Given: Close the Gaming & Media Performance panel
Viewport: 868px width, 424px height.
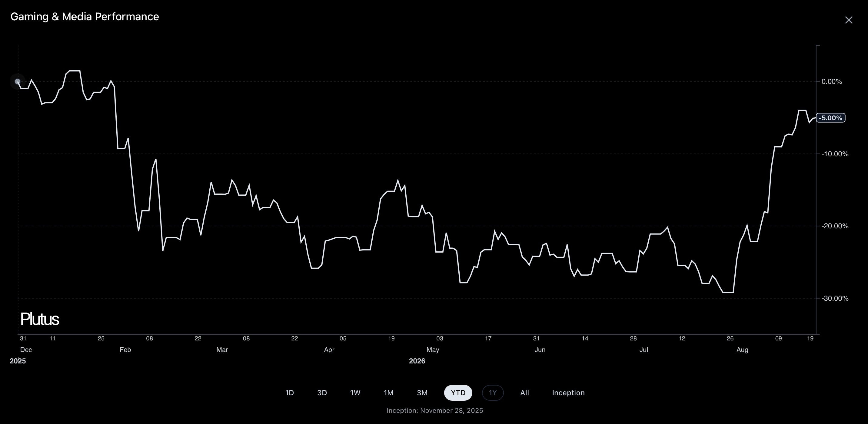Looking at the screenshot, I should tap(848, 20).
